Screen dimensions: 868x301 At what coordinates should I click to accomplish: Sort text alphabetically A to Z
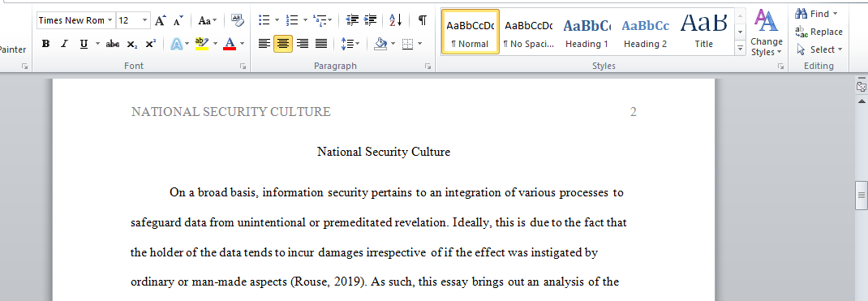[396, 21]
